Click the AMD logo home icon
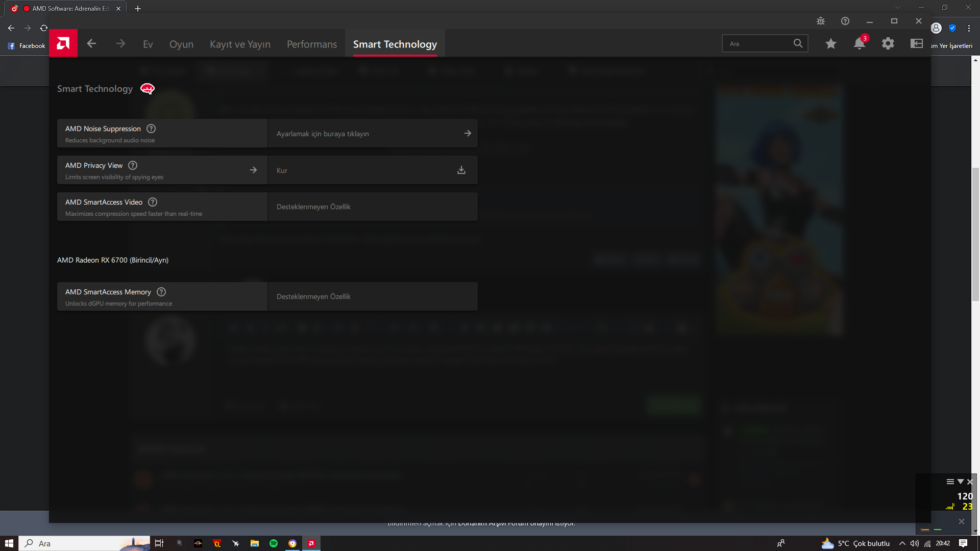The height and width of the screenshot is (551, 980). (x=63, y=43)
